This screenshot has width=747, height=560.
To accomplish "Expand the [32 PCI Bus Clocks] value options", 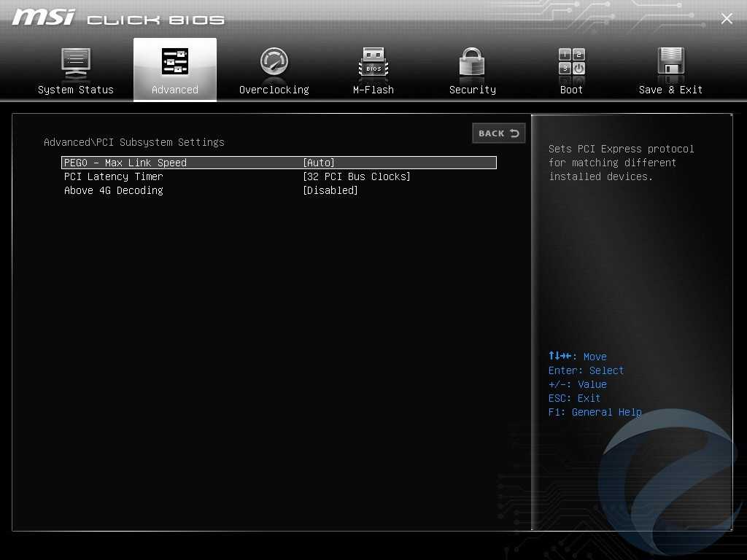I will coord(356,176).
